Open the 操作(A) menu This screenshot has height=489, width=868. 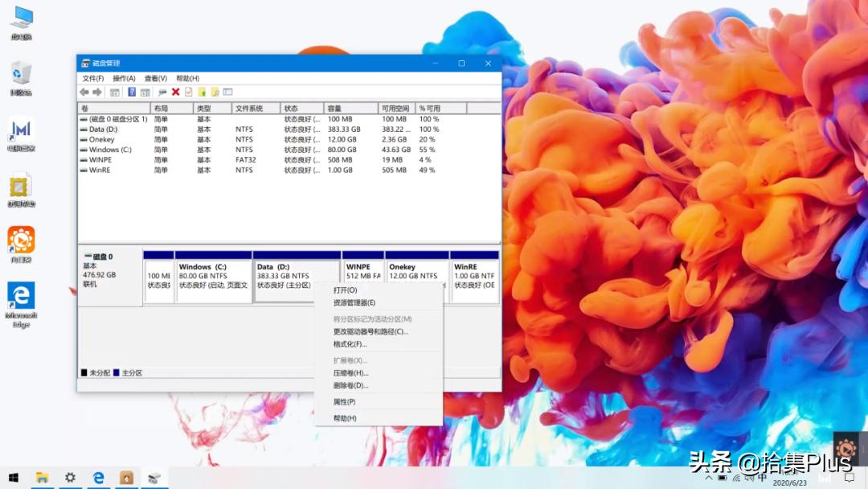(x=124, y=79)
